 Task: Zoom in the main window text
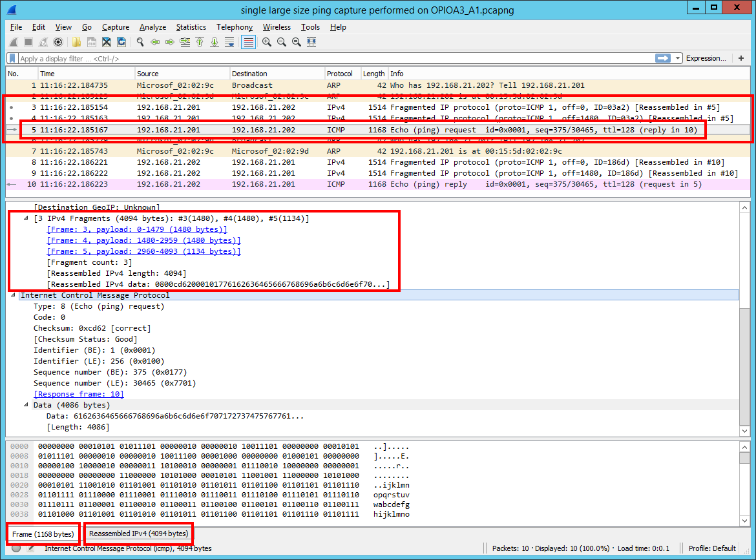coord(267,43)
